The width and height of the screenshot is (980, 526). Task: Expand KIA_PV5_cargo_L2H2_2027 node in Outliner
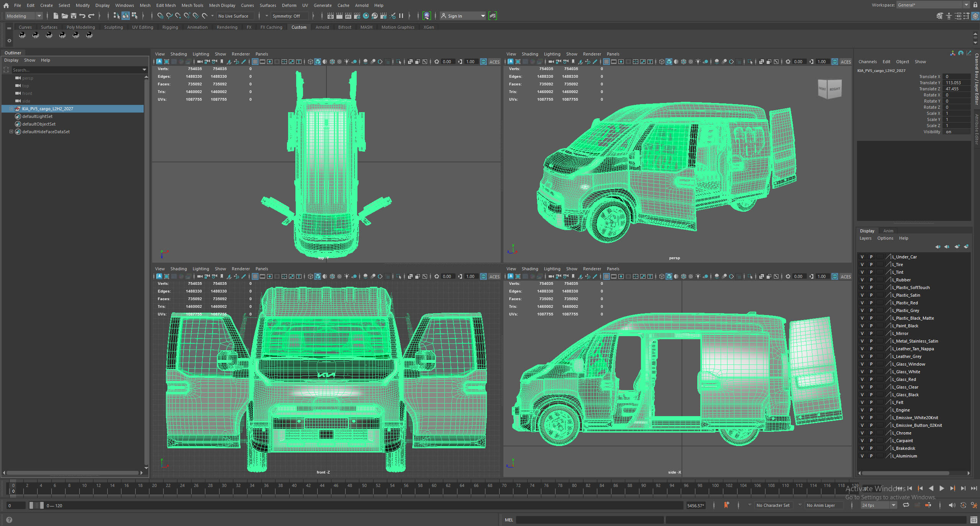click(x=11, y=109)
